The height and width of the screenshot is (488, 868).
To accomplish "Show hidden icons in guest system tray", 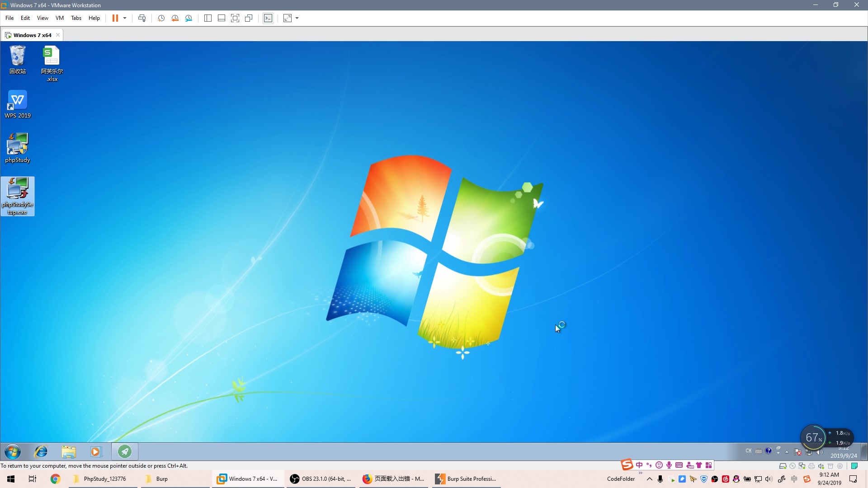I will point(787,452).
